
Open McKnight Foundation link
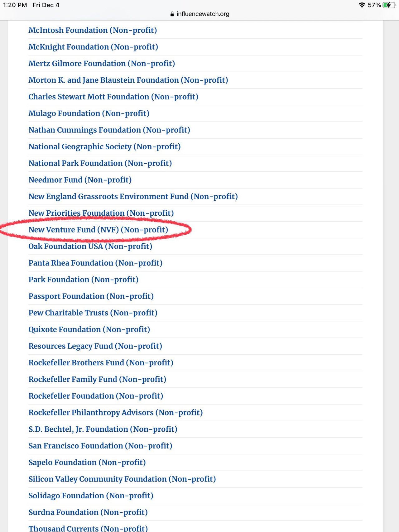pos(93,47)
